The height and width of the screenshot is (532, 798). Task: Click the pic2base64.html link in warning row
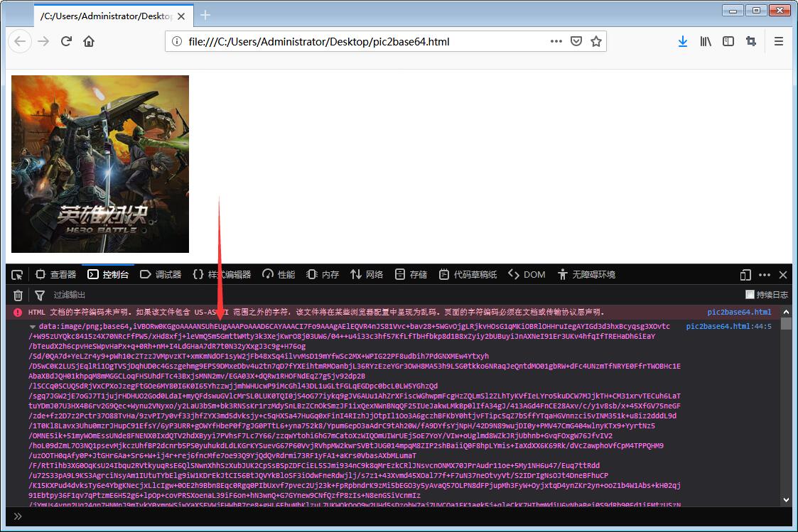740,311
